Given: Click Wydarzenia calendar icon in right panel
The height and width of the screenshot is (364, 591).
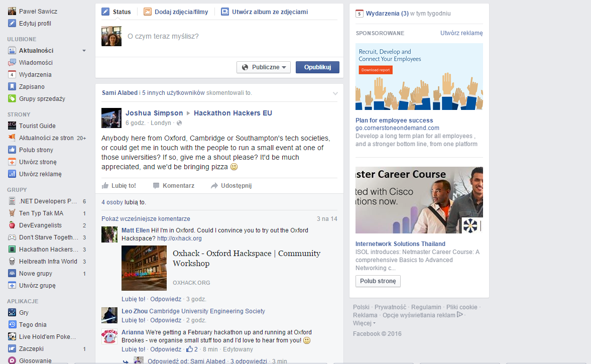Looking at the screenshot, I should (x=359, y=14).
